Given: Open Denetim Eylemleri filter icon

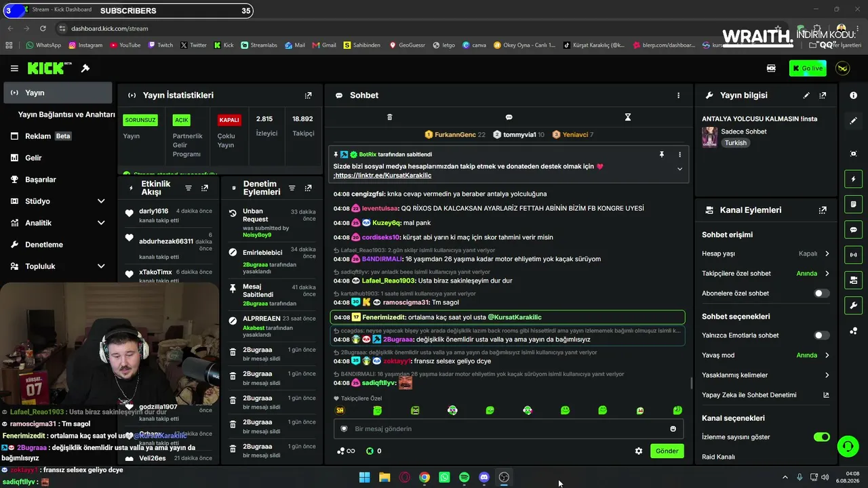Looking at the screenshot, I should 292,188.
